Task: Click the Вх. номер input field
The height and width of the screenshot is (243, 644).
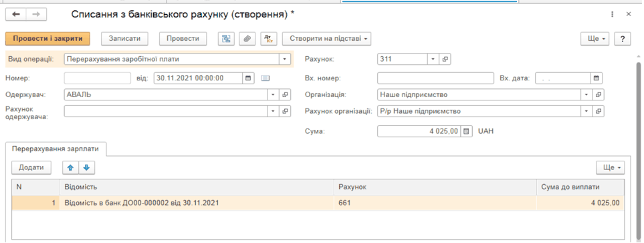Action: (x=435, y=78)
